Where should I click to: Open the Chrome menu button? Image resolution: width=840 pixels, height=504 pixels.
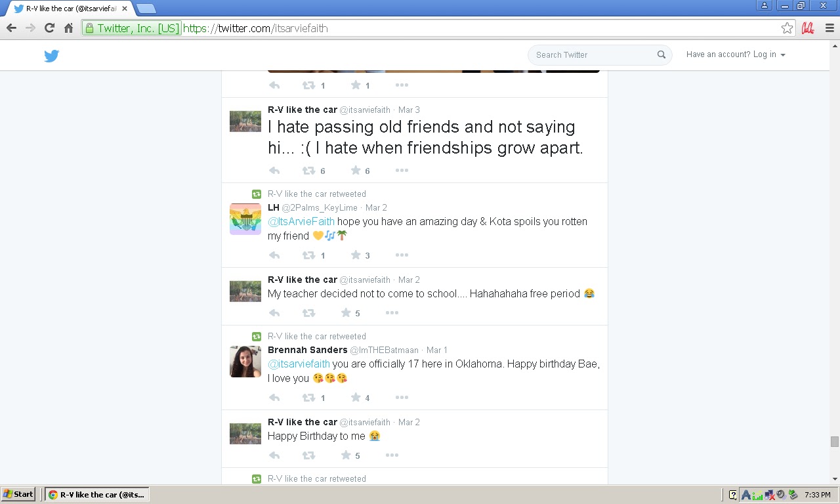[x=829, y=28]
